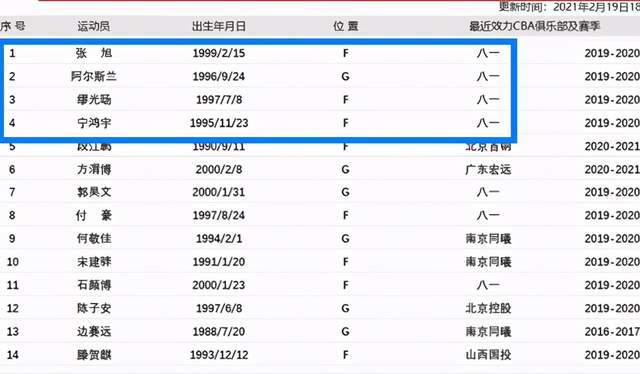Click birthdate 1994/2/1

[219, 239]
